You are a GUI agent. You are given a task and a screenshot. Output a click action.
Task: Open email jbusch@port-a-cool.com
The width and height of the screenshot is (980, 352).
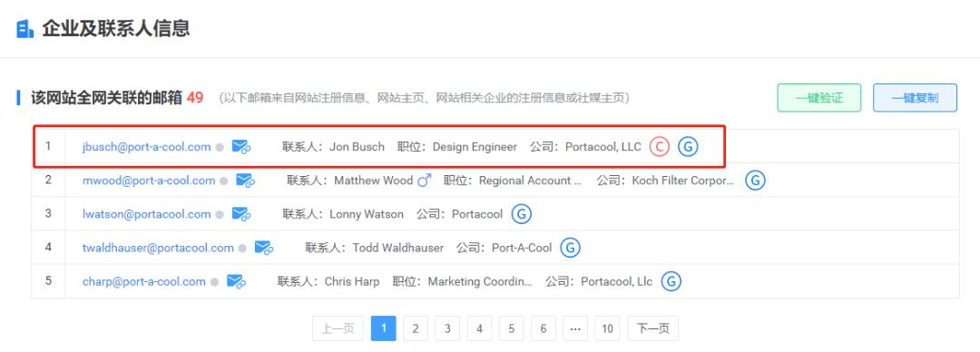click(x=146, y=147)
